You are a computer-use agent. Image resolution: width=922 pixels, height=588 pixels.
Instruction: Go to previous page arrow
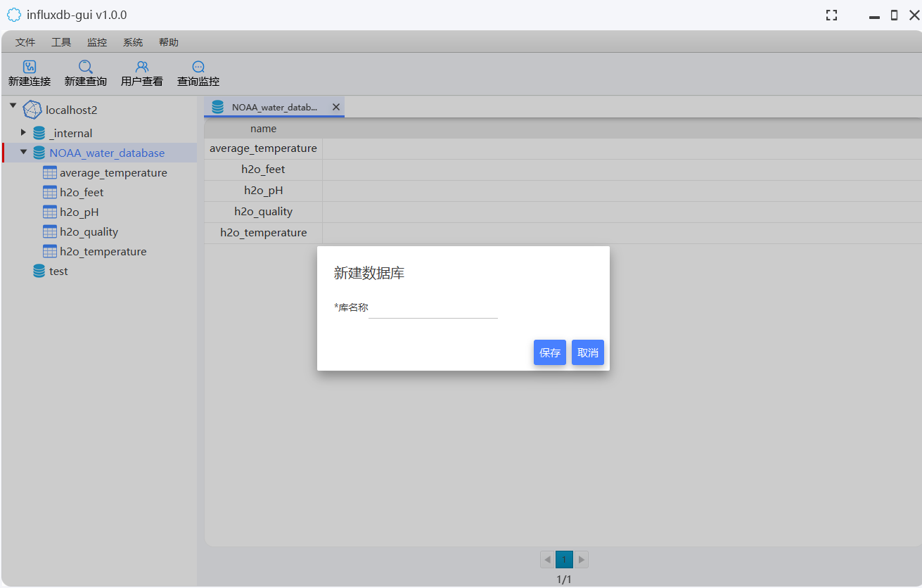(547, 560)
